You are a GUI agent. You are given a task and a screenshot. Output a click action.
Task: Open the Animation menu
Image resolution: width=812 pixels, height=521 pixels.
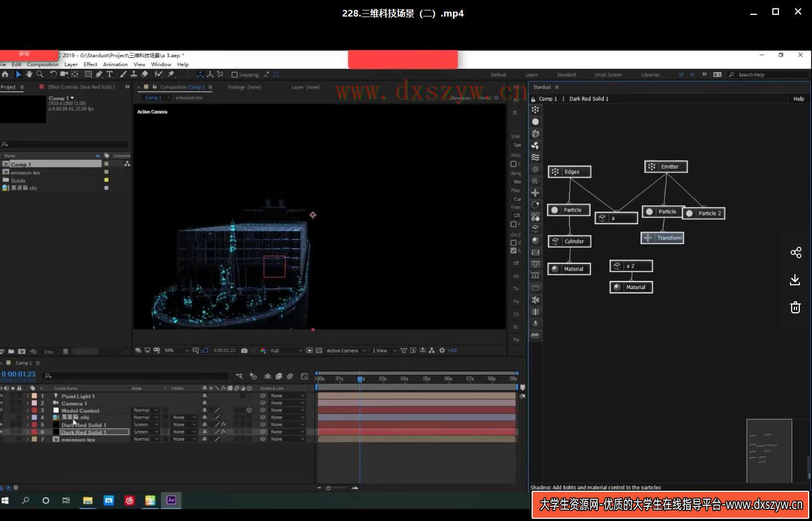click(115, 64)
